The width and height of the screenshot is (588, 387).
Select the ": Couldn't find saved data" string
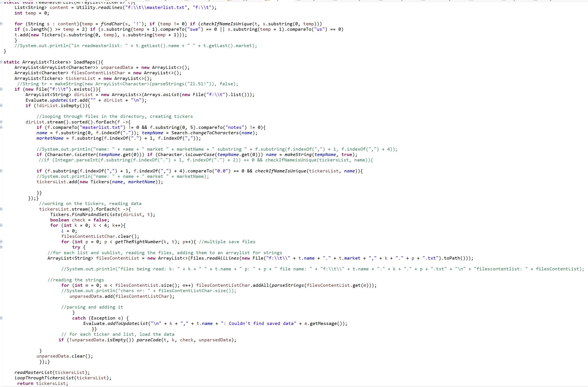point(258,324)
